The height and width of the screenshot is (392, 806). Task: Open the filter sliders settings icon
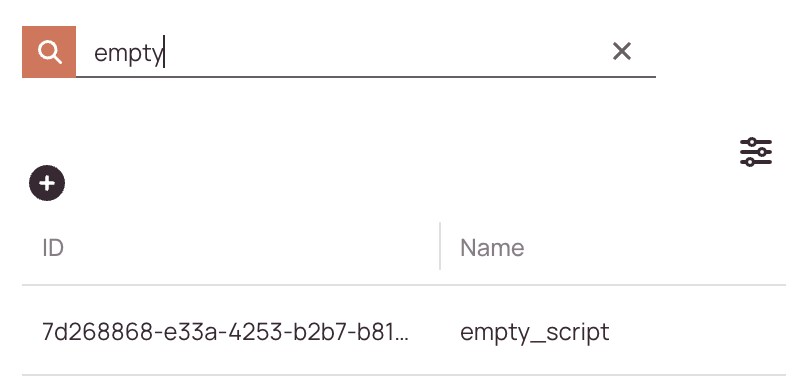756,152
